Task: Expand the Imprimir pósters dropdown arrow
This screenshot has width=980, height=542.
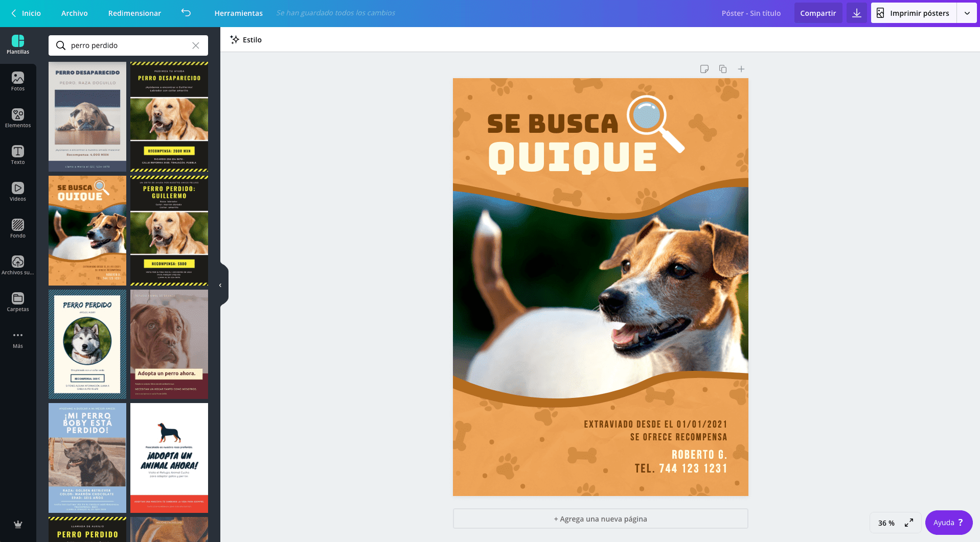Action: [x=967, y=13]
